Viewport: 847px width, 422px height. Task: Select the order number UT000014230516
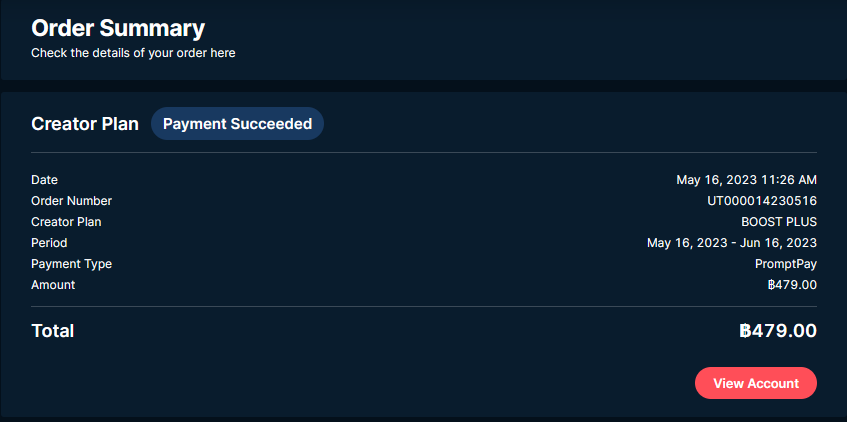(762, 201)
